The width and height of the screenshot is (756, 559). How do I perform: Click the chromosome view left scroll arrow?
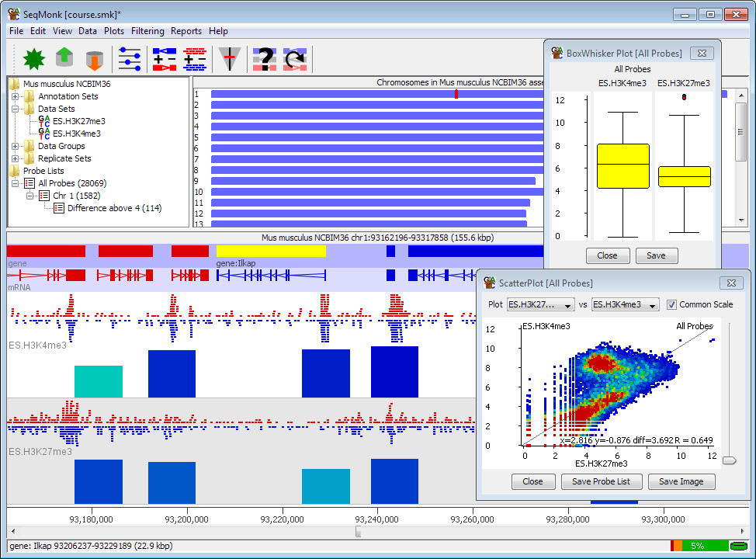point(13,532)
